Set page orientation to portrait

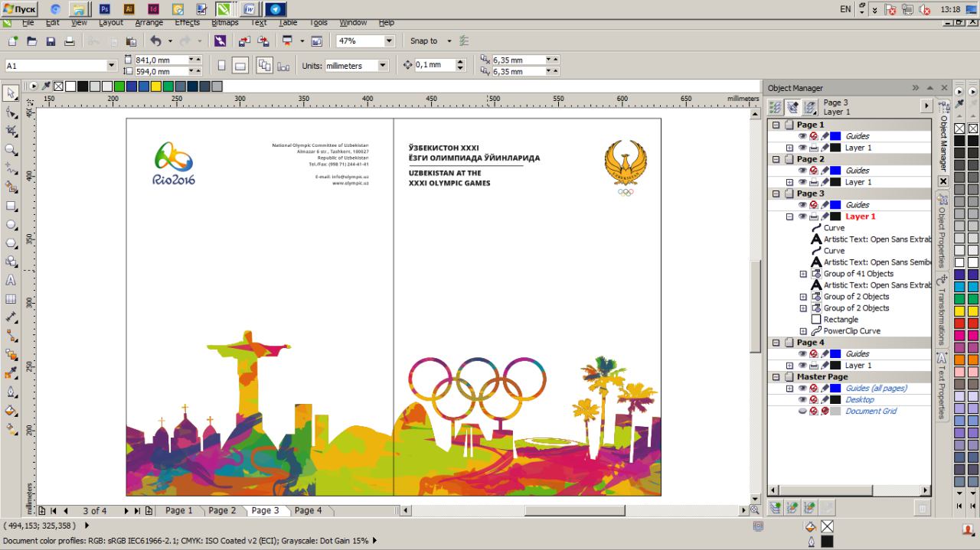[x=222, y=66]
